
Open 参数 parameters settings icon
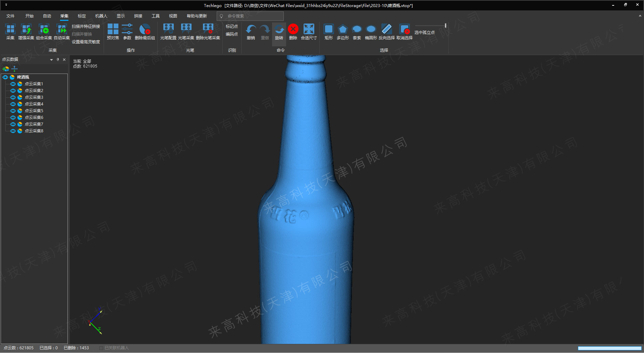pyautogui.click(x=127, y=30)
